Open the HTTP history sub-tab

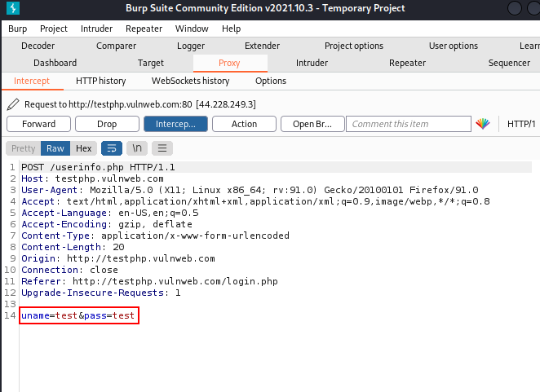tap(101, 81)
